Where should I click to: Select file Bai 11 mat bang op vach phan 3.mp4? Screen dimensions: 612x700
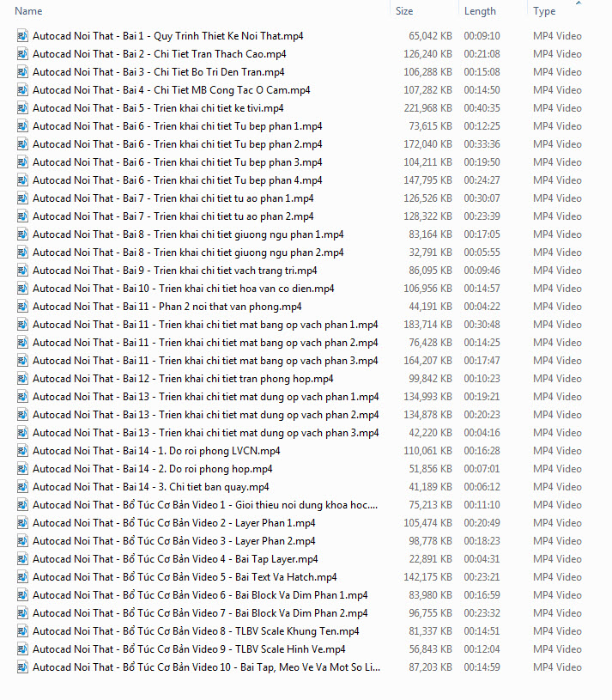205,361
